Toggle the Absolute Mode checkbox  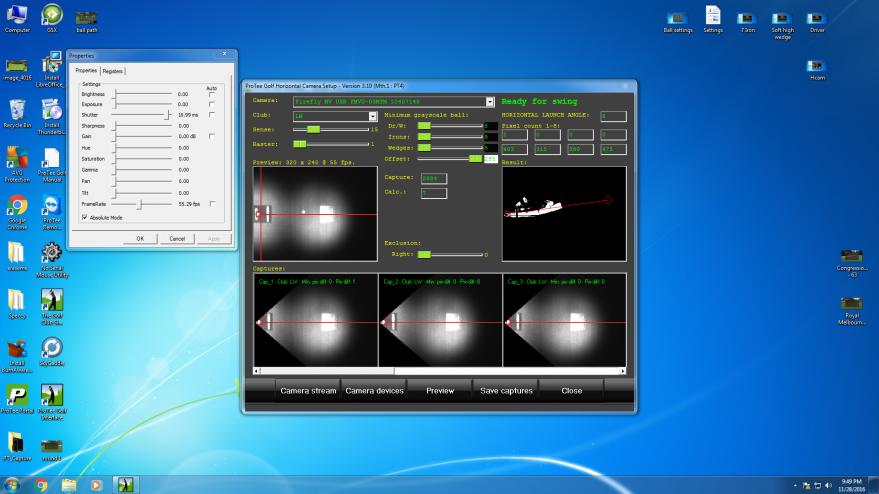(85, 217)
